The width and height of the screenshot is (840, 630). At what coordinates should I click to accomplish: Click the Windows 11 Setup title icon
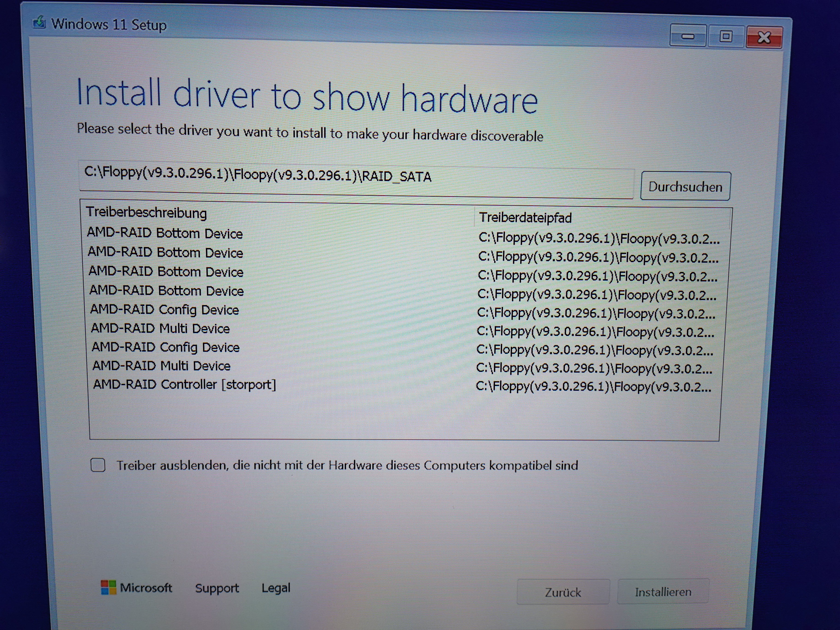point(39,22)
